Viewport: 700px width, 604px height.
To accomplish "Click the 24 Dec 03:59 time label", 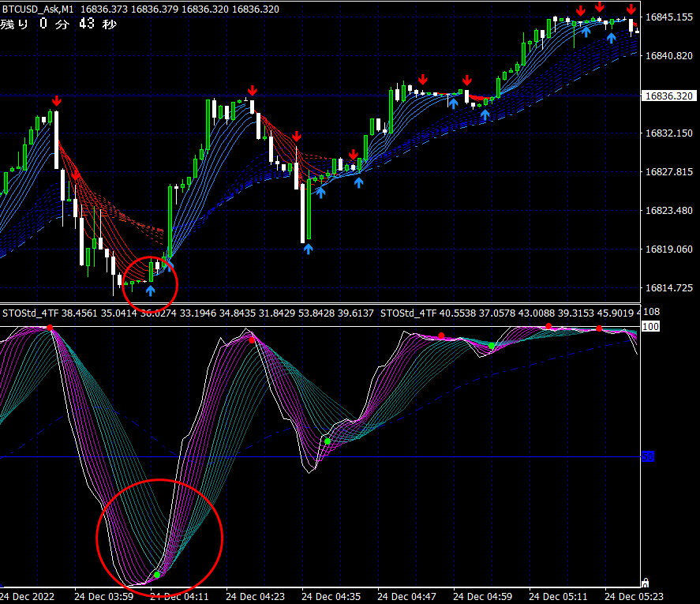I will point(103,597).
